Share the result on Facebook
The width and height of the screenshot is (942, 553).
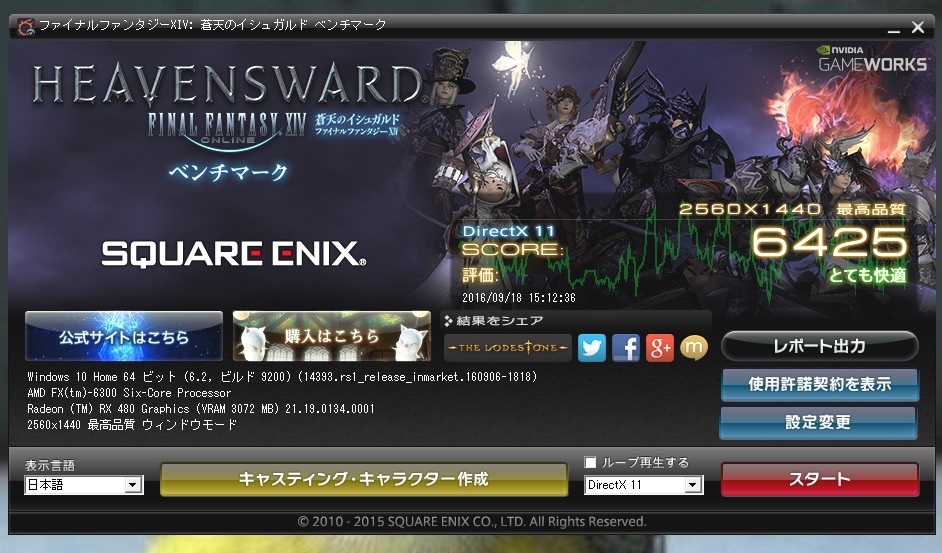[625, 347]
